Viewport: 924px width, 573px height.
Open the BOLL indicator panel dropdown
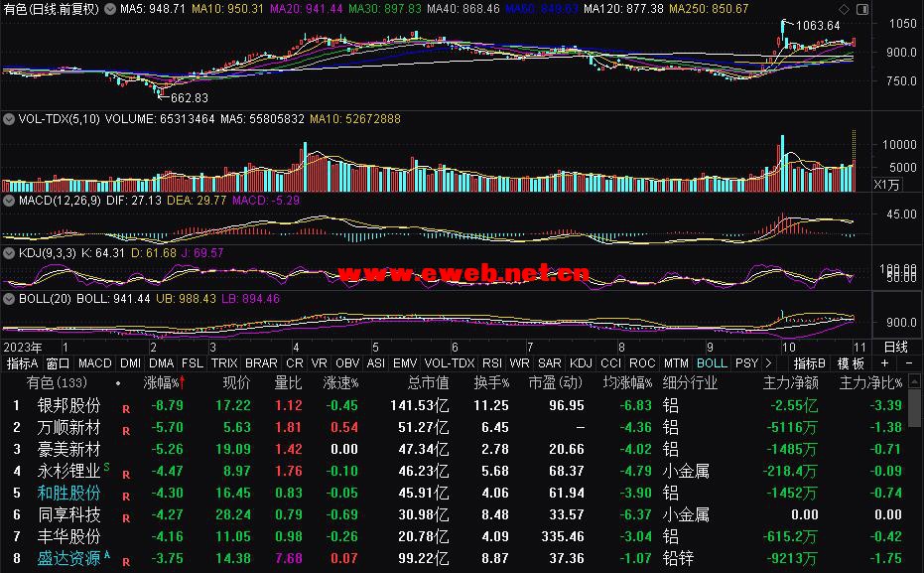[x=9, y=299]
